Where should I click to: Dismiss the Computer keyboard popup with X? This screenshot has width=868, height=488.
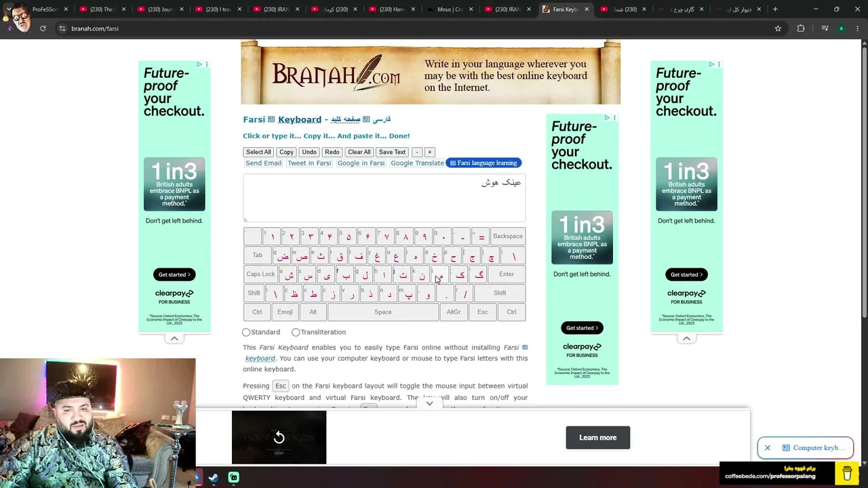click(768, 448)
